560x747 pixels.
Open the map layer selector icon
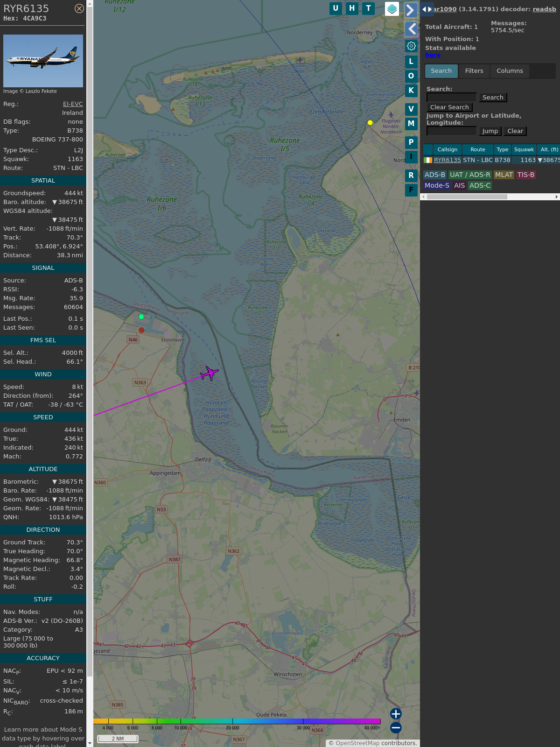(392, 9)
